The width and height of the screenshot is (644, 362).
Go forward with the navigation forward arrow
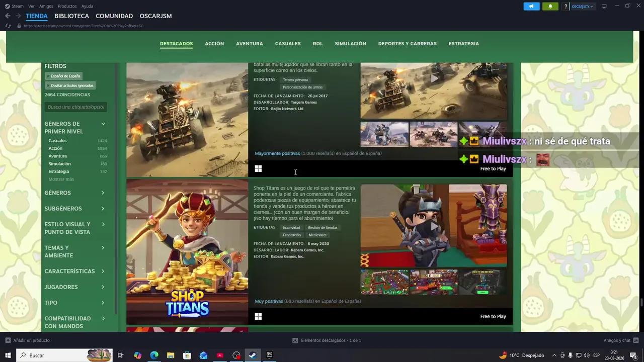18,16
